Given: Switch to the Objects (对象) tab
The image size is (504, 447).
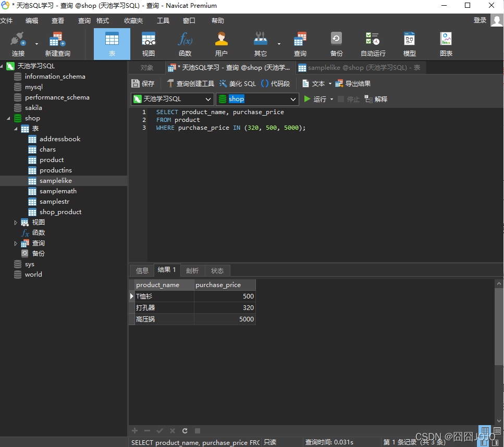Looking at the screenshot, I should coord(147,68).
